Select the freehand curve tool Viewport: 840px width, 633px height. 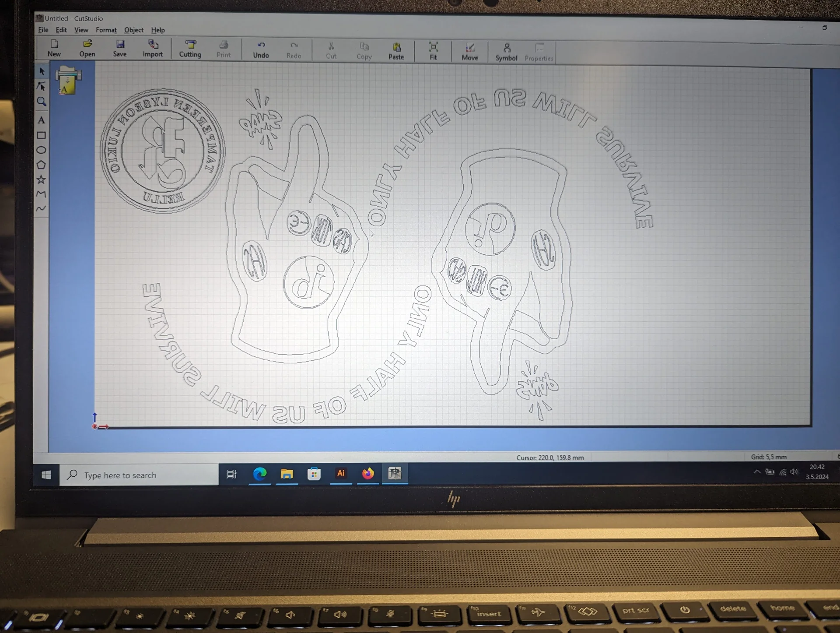click(42, 208)
